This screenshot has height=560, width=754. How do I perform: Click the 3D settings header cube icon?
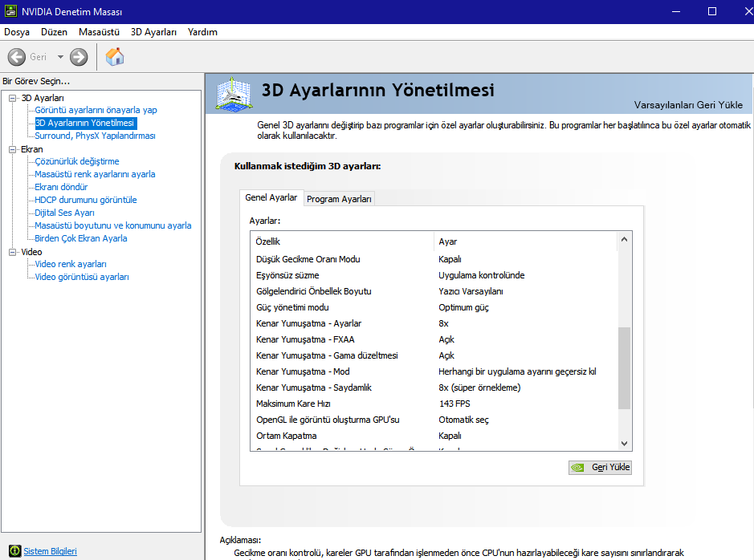click(234, 93)
